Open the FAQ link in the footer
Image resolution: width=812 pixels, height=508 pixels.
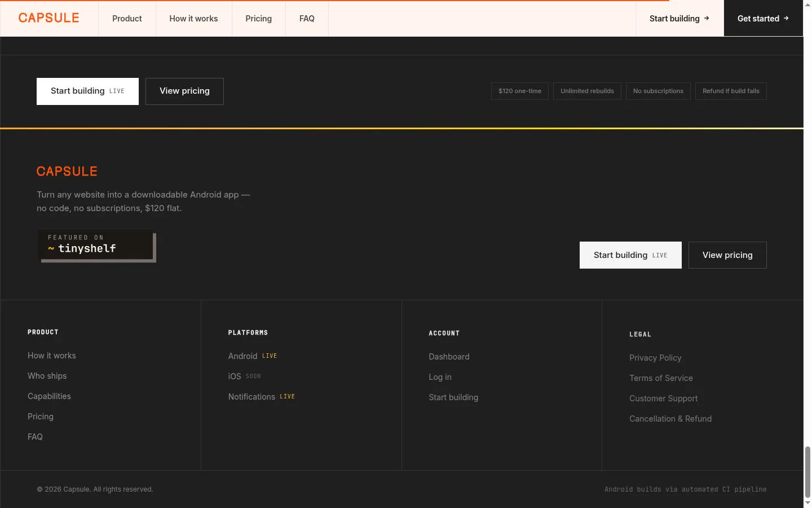(35, 437)
